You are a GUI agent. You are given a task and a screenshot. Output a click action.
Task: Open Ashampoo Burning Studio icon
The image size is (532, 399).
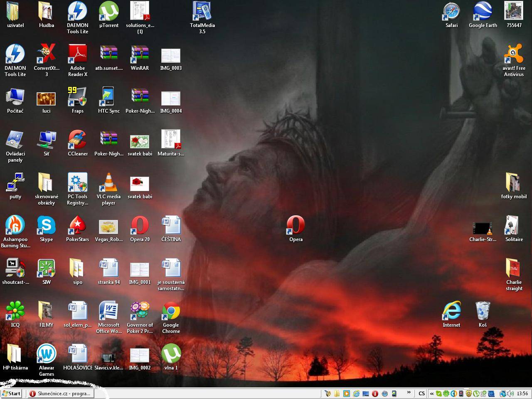tap(15, 232)
